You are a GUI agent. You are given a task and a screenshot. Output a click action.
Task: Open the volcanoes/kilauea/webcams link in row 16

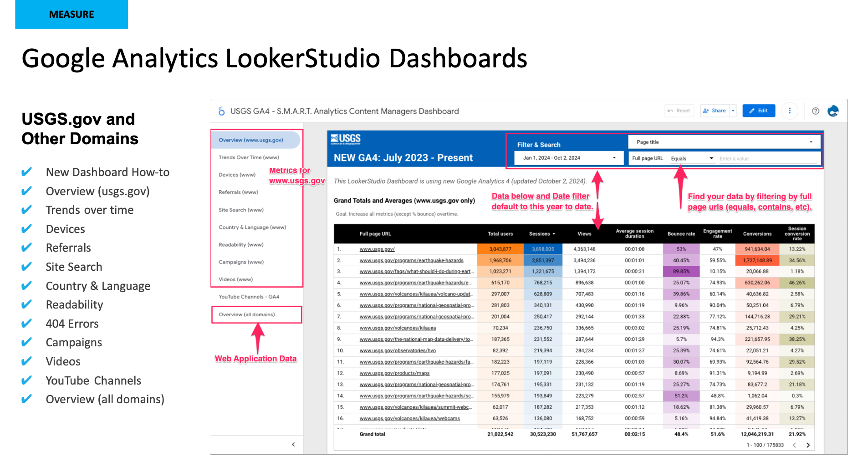point(409,419)
